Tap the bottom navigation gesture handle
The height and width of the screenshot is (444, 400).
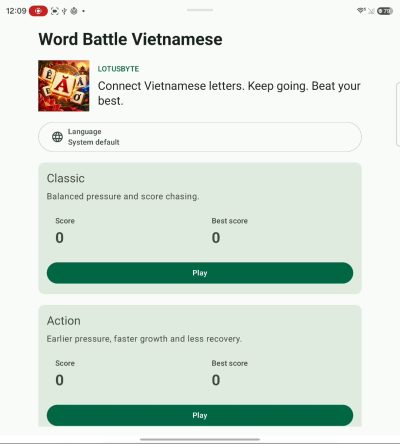200,440
